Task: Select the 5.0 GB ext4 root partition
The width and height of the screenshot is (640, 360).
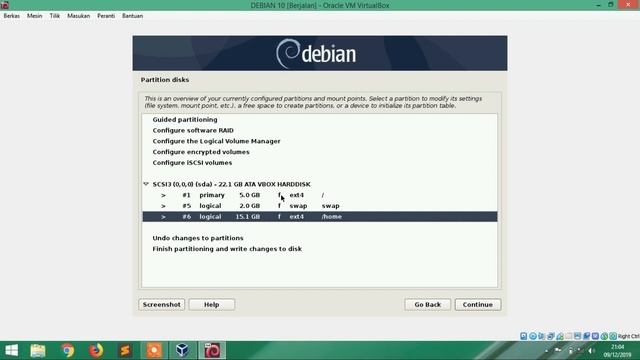Action: 320,195
